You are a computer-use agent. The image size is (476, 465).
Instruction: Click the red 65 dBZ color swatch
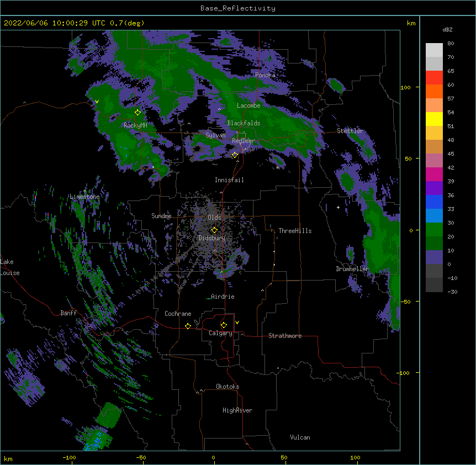pos(434,77)
